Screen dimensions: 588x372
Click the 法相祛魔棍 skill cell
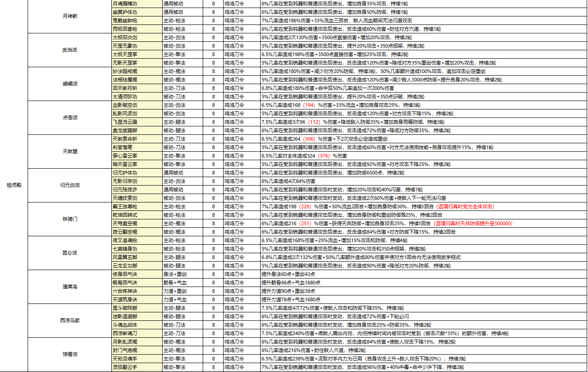click(x=137, y=80)
